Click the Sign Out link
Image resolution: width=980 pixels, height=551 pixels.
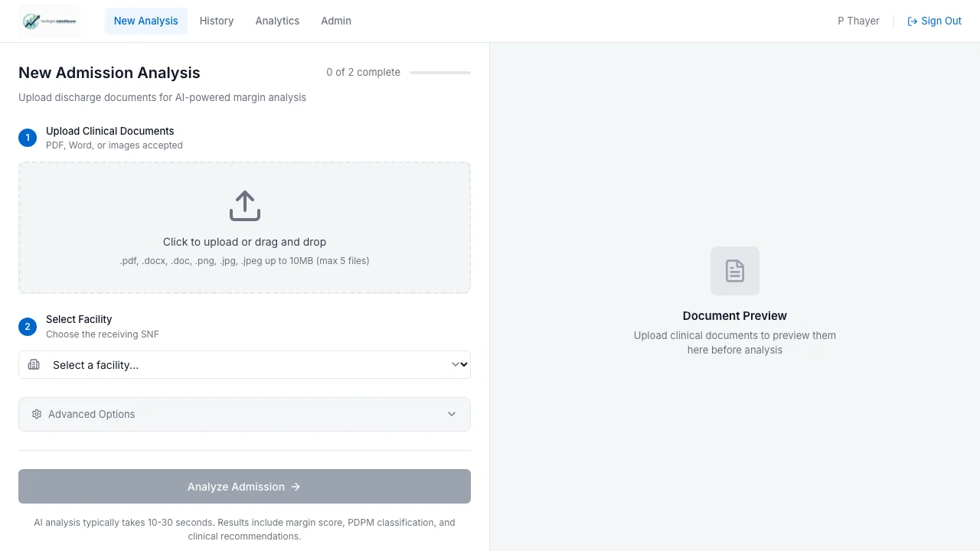click(941, 21)
